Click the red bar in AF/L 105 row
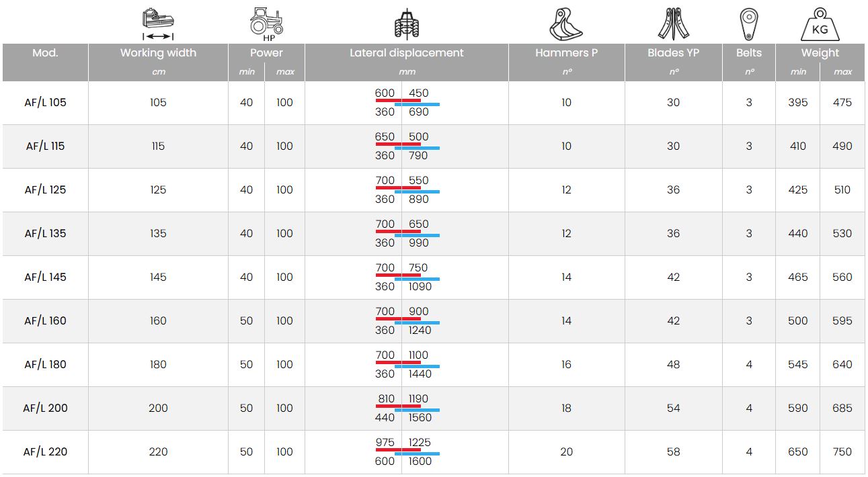 pyautogui.click(x=398, y=100)
